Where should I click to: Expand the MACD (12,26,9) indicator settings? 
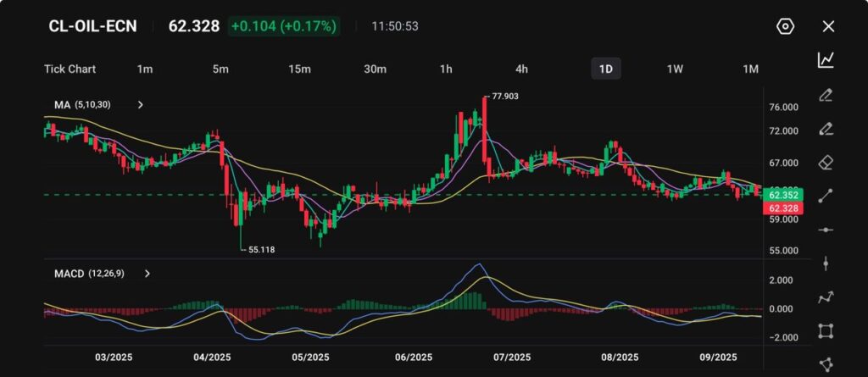pyautogui.click(x=147, y=274)
